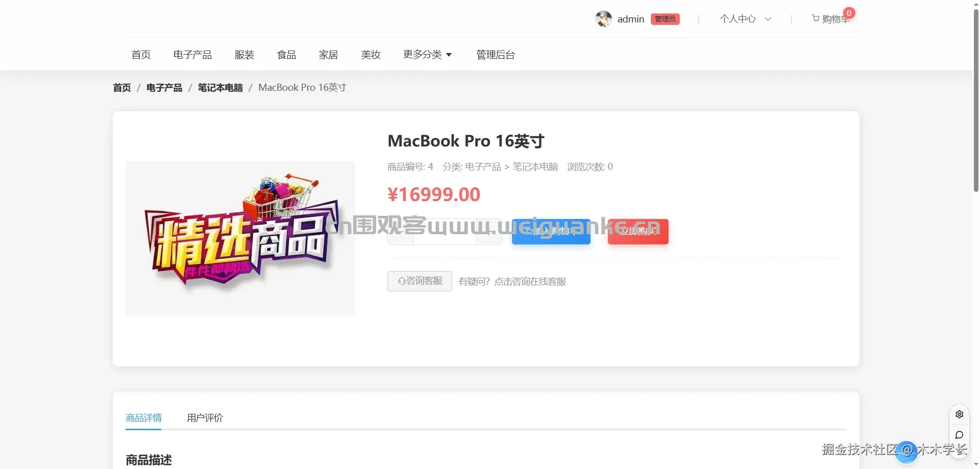Click the MacBook Pro 16英寸 product title
The image size is (980, 469).
tap(466, 141)
